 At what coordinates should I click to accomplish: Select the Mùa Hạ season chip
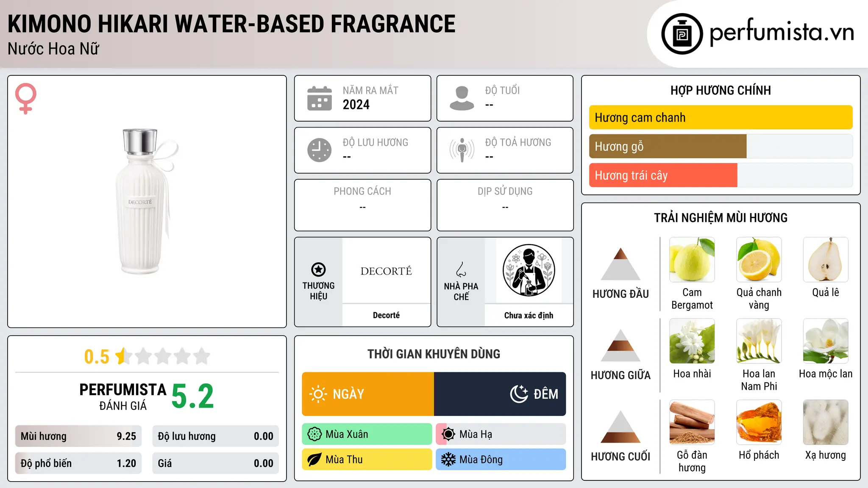(x=501, y=434)
